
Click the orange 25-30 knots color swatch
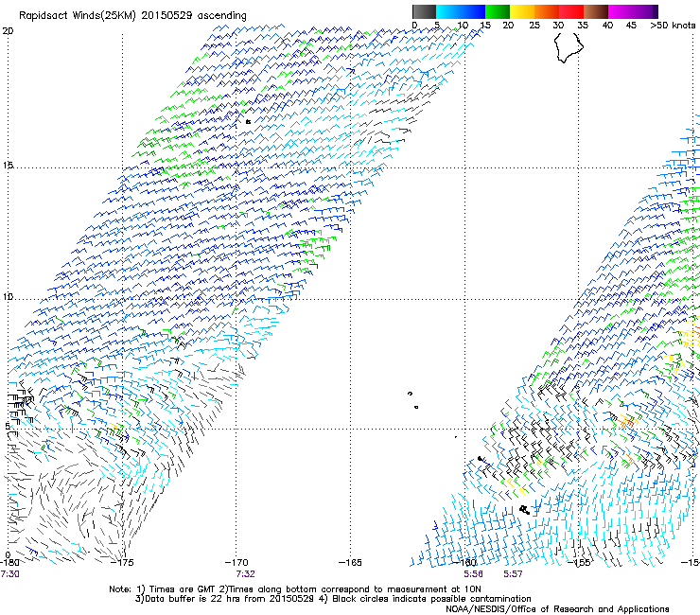click(x=547, y=11)
